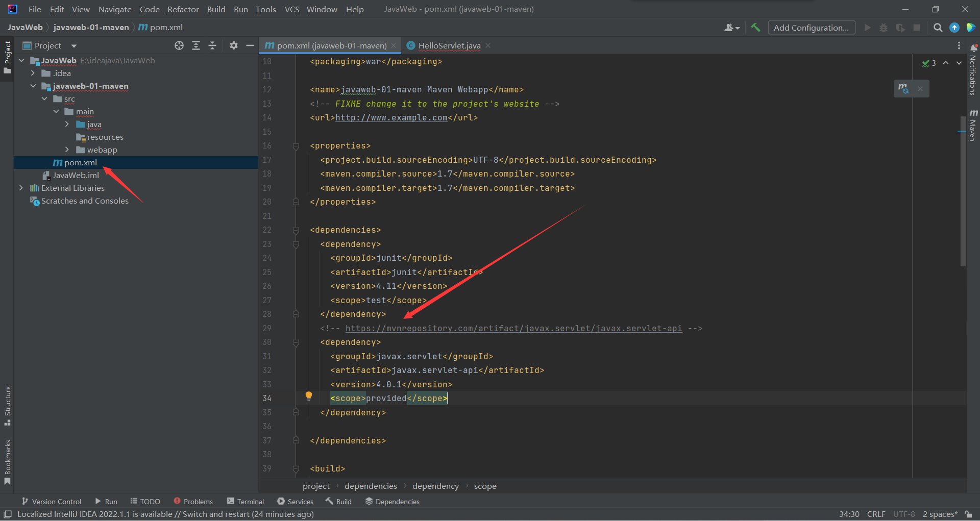
Task: Expand the java folder
Action: click(67, 124)
